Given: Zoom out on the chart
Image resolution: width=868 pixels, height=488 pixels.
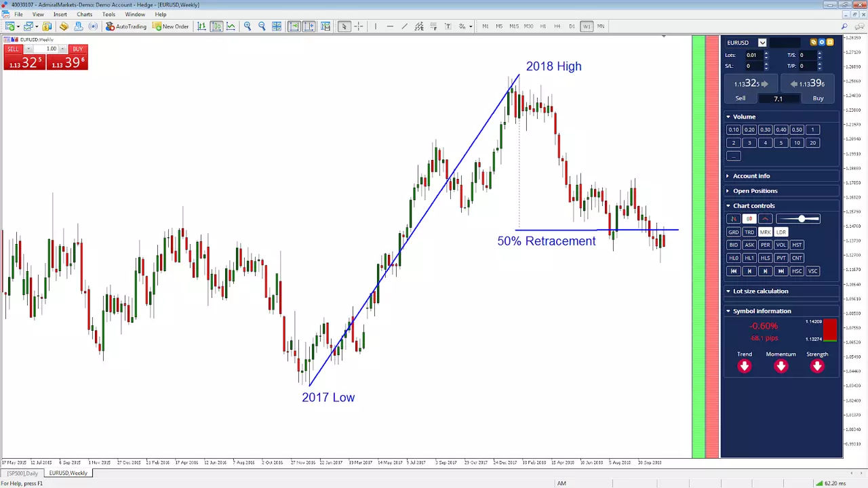Looking at the screenshot, I should coord(262,26).
